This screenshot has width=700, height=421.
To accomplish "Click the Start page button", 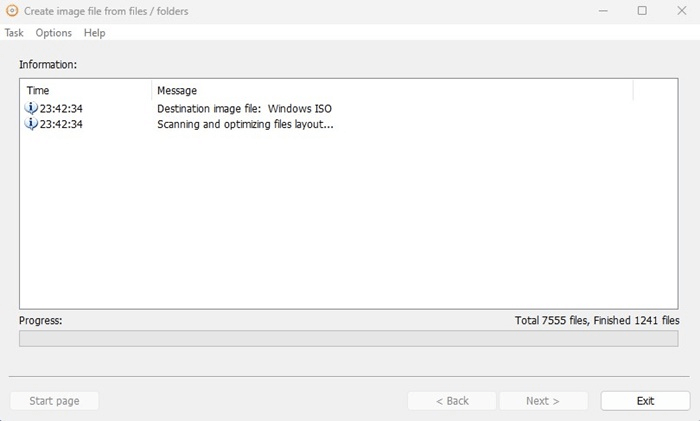I will (x=54, y=401).
